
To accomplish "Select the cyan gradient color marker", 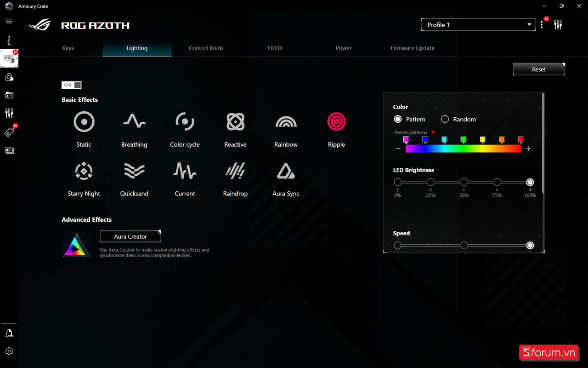I will click(x=444, y=140).
